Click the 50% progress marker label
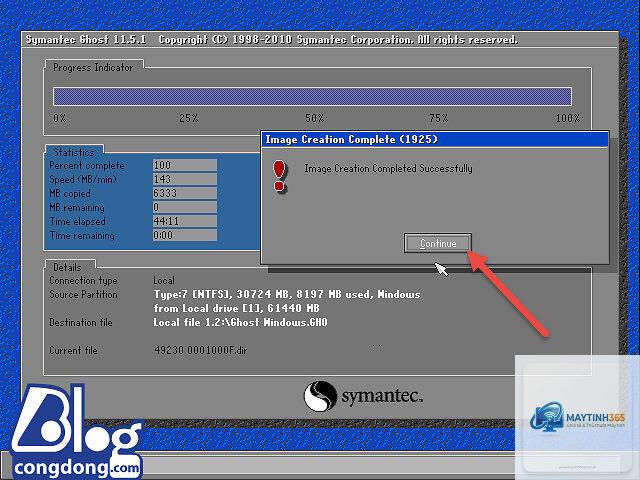The height and width of the screenshot is (480, 640). pos(315,118)
